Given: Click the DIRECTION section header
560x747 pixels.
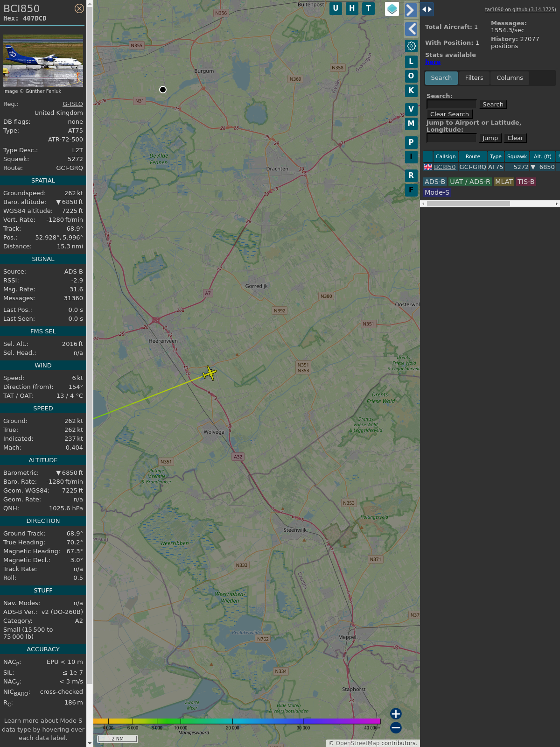Looking at the screenshot, I should point(43,521).
